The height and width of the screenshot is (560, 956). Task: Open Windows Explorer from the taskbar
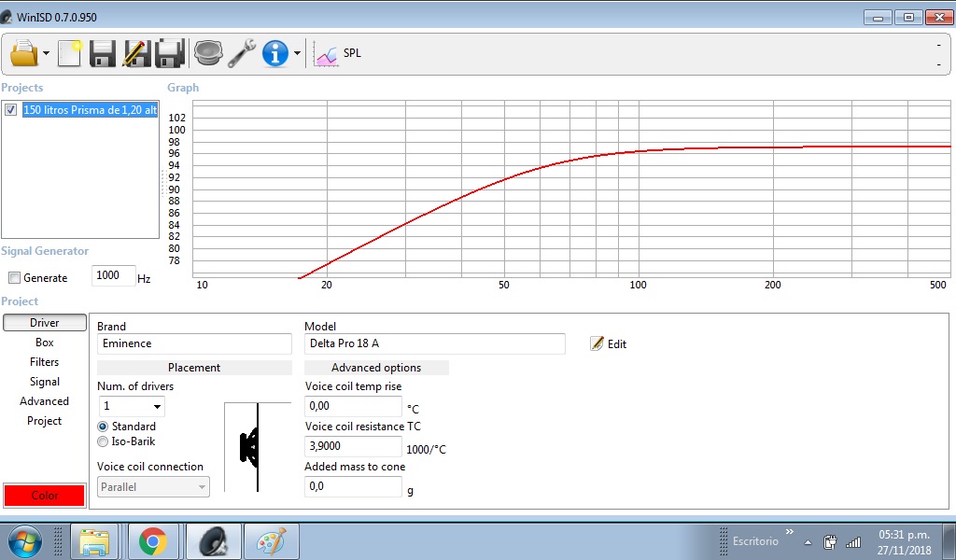pos(94,541)
